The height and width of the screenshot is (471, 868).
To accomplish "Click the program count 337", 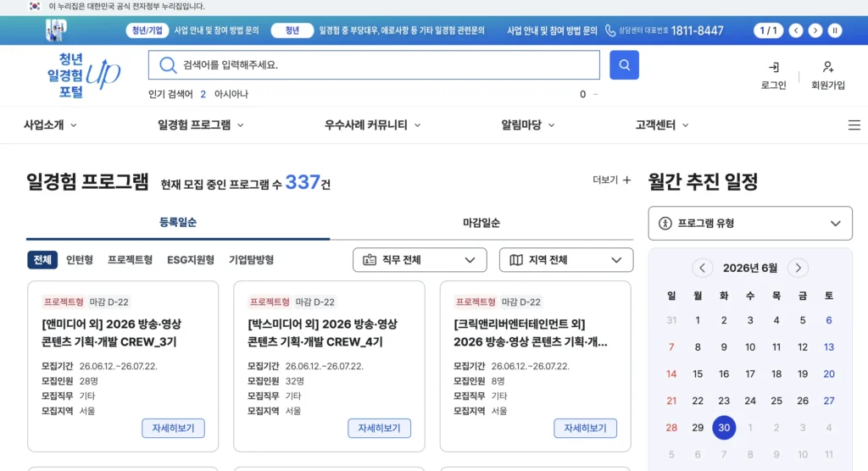I will tap(303, 182).
